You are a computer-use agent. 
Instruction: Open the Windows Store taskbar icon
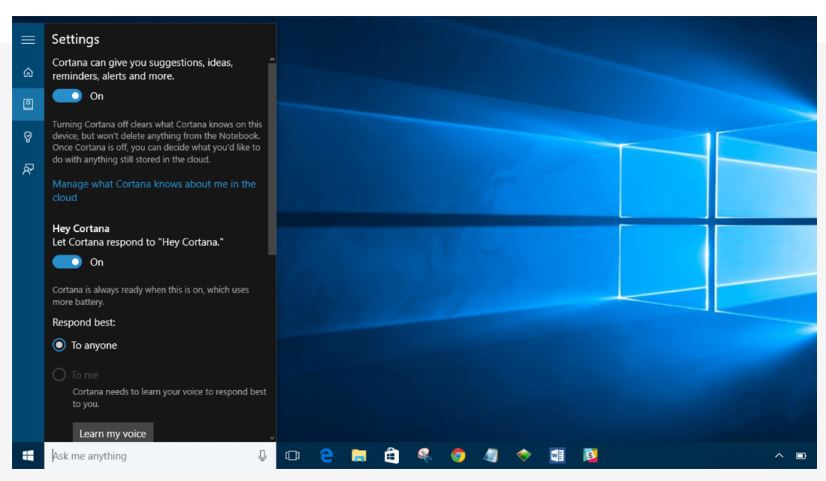(x=392, y=456)
